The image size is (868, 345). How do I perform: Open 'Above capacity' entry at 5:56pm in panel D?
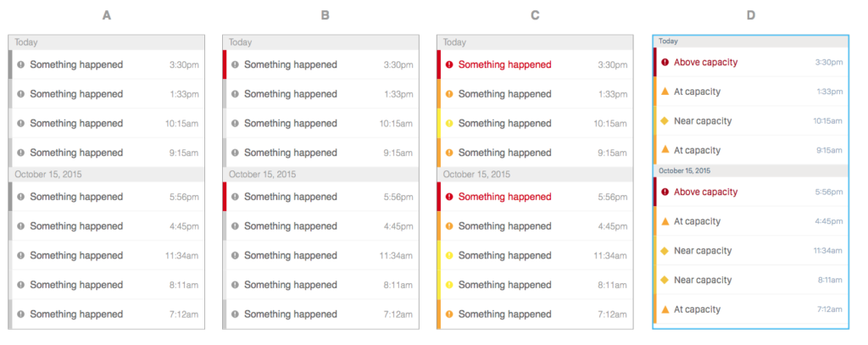705,192
